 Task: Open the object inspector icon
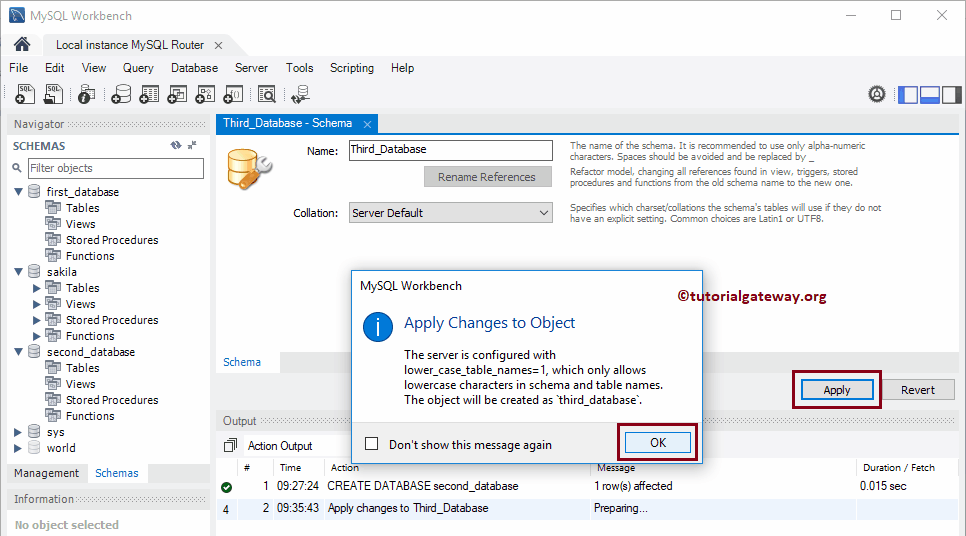[x=86, y=94]
